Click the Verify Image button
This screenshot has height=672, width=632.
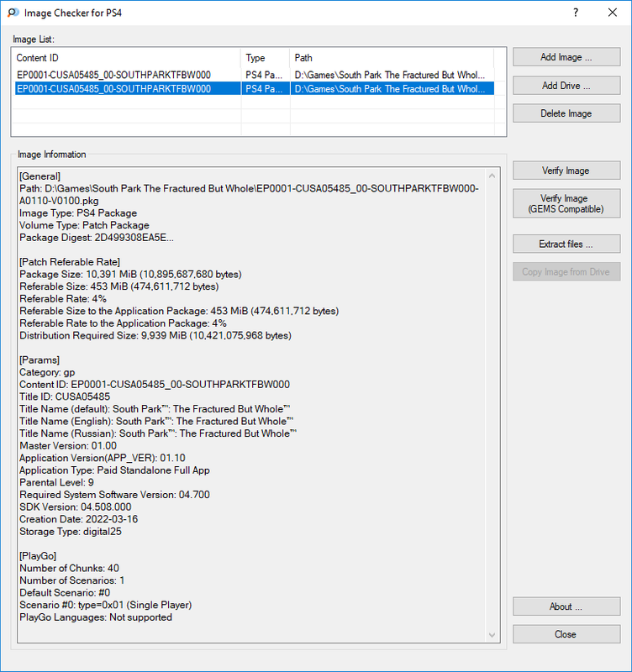[566, 171]
